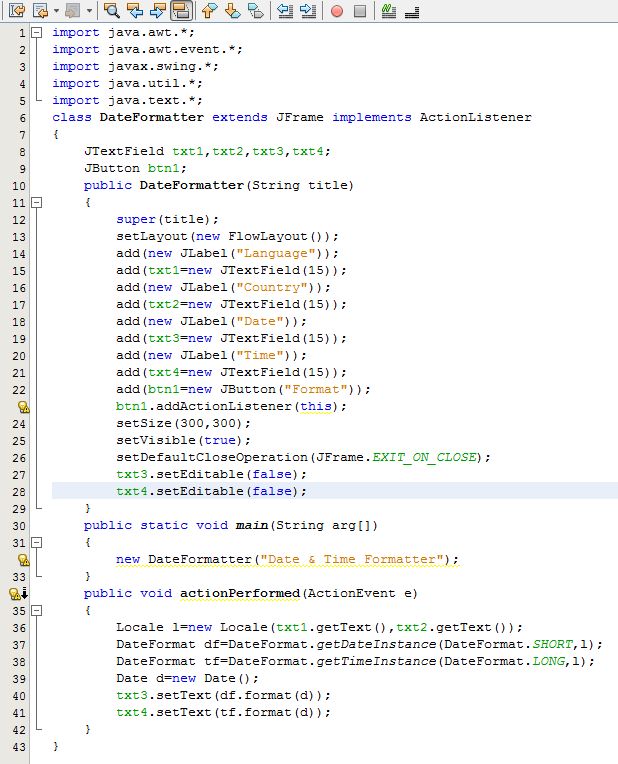
Task: Open the Back history dropdown arrow
Action: 56,10
